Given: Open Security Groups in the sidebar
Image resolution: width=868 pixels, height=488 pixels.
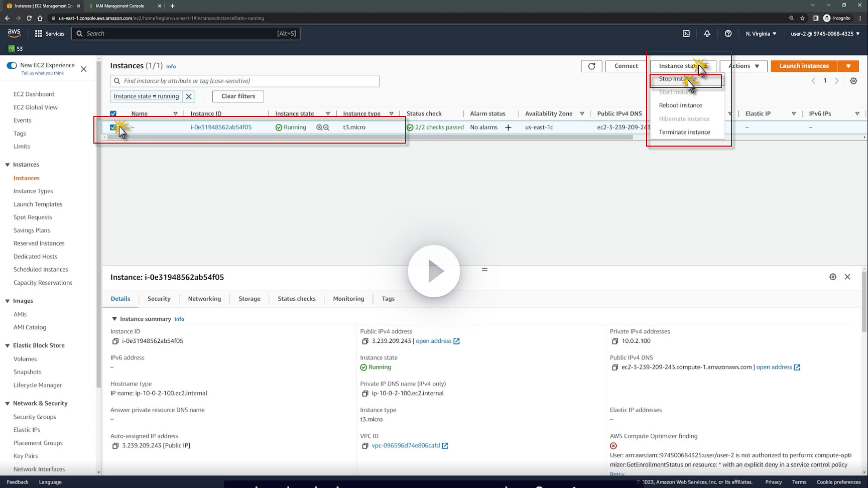Looking at the screenshot, I should (35, 417).
